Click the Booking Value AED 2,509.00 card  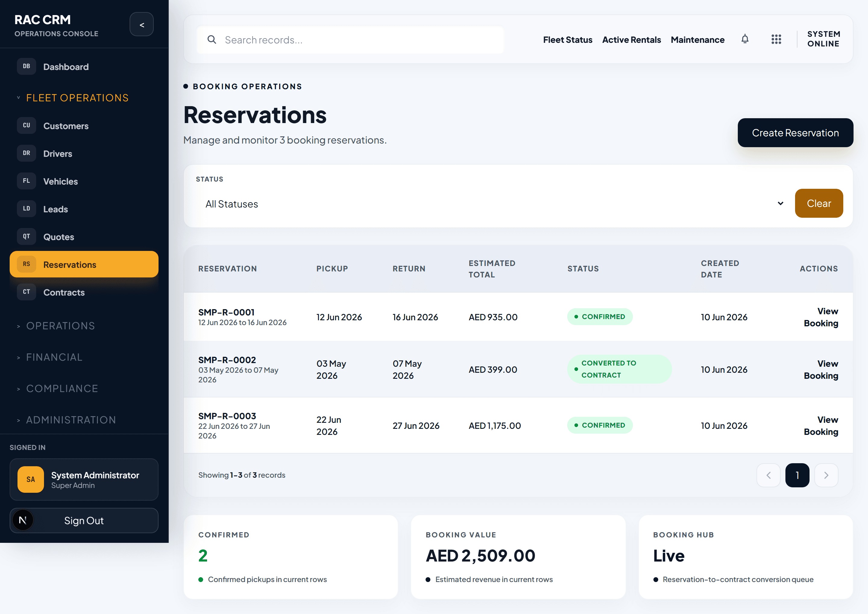click(x=518, y=557)
